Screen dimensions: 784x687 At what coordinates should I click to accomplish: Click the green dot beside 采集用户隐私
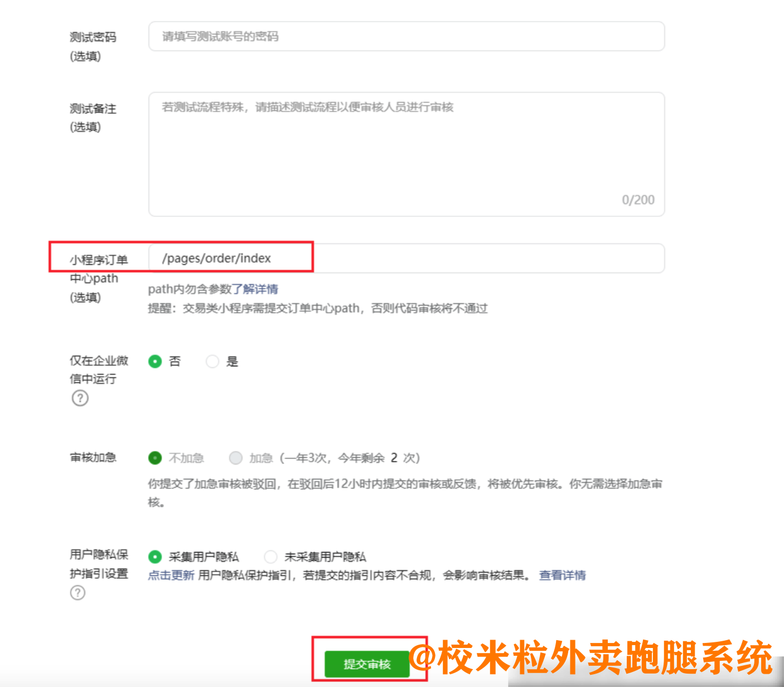click(155, 557)
